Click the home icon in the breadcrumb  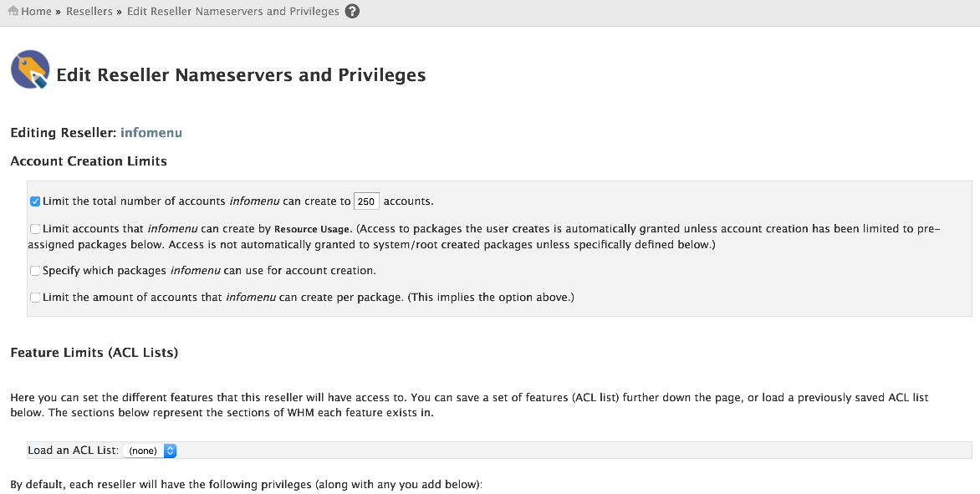point(13,12)
